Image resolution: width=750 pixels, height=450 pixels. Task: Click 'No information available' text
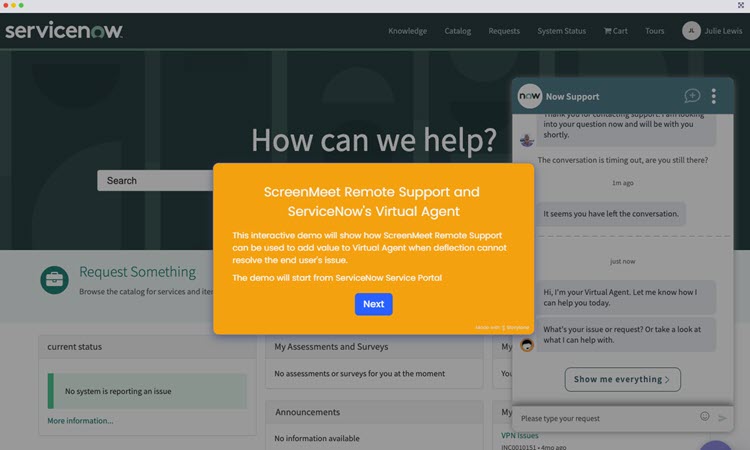(x=317, y=439)
